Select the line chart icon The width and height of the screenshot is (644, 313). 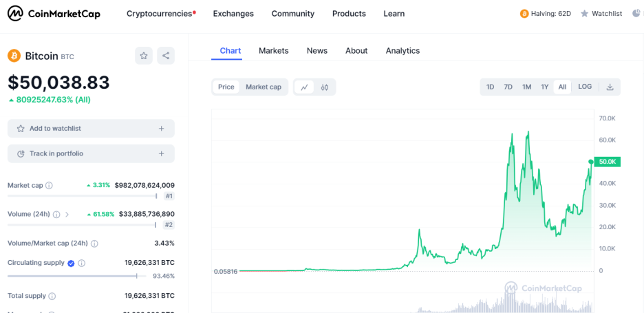point(304,87)
